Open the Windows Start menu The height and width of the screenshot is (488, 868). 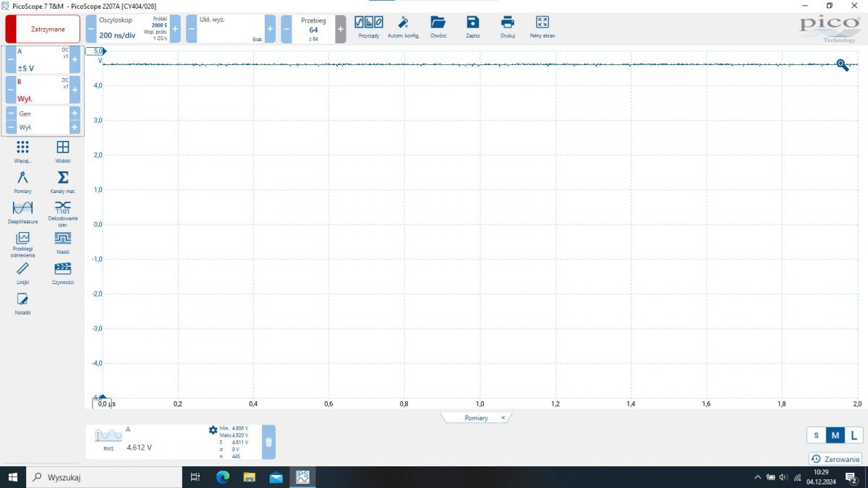tap(12, 477)
